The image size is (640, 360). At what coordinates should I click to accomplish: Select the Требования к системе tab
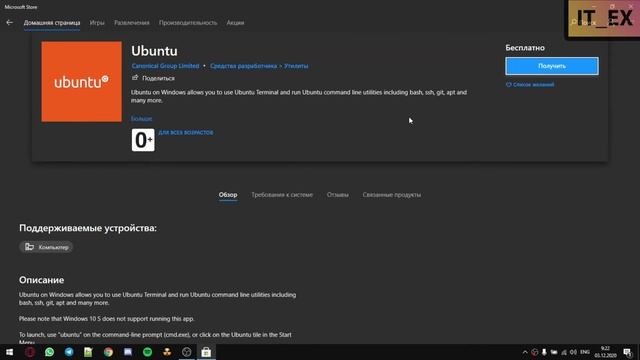[282, 195]
